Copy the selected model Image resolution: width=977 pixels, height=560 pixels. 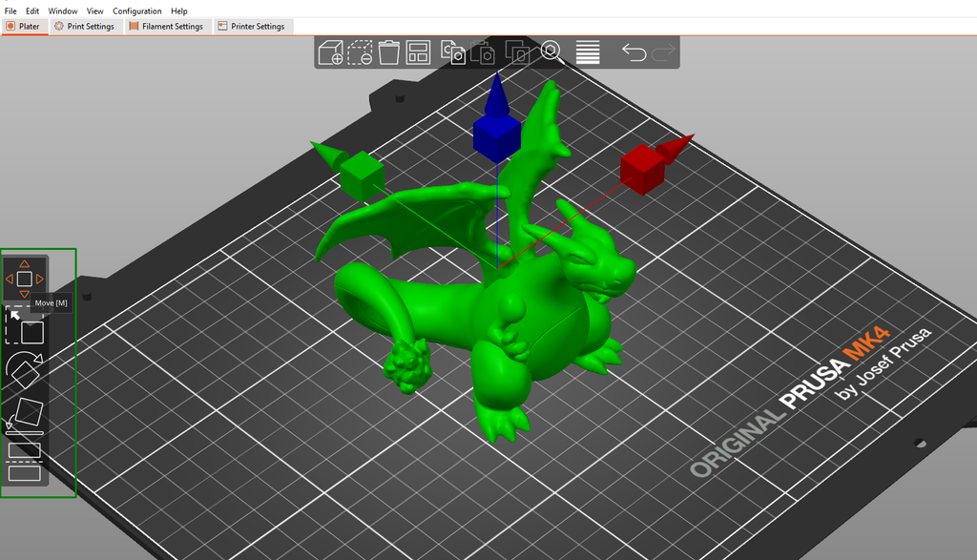pyautogui.click(x=452, y=52)
